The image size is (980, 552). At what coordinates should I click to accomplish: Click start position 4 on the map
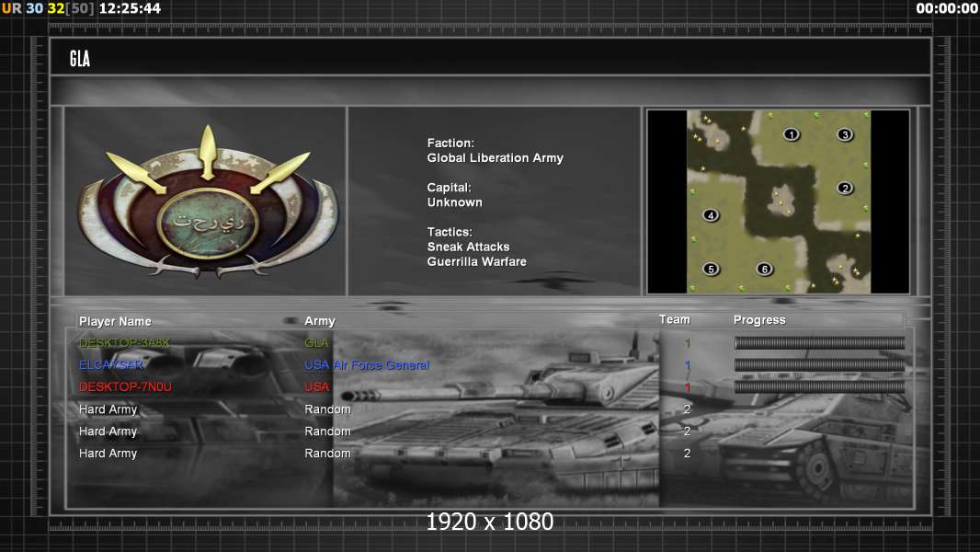[x=711, y=215]
